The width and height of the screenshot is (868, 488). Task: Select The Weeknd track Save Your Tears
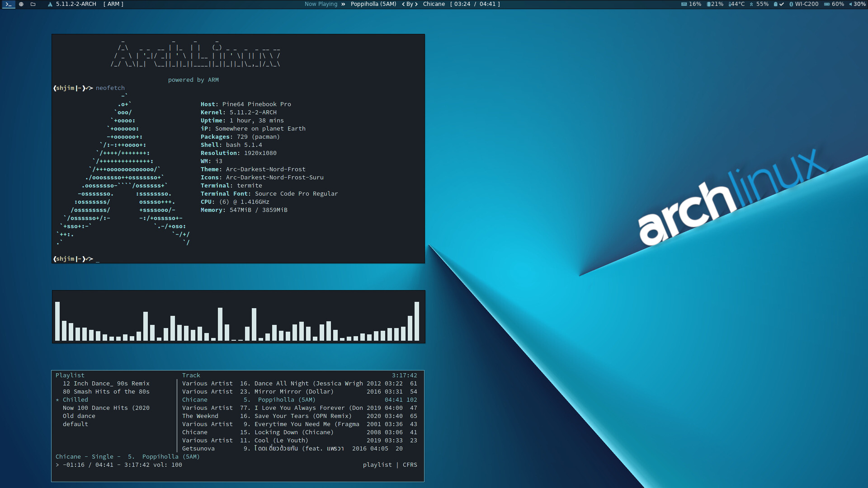coord(299,416)
